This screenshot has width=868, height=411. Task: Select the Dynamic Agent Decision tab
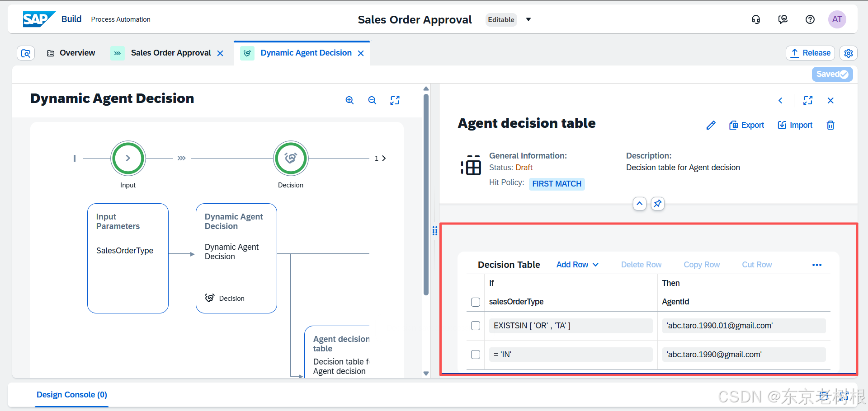(306, 53)
